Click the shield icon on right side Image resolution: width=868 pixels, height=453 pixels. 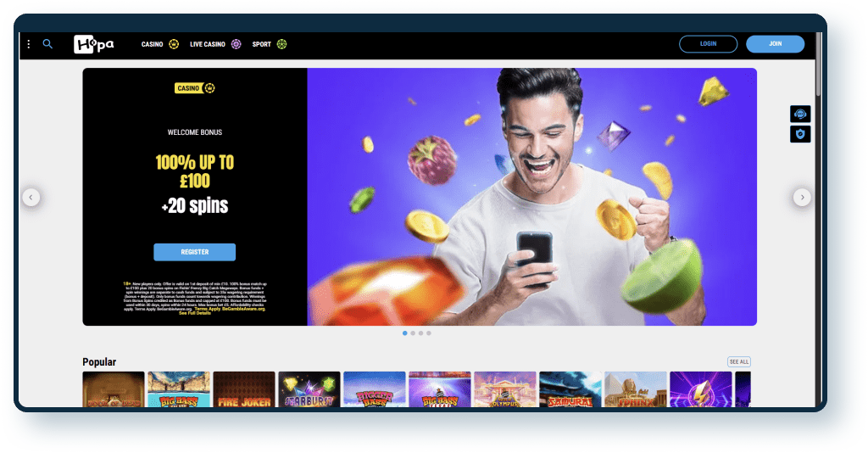pyautogui.click(x=800, y=134)
